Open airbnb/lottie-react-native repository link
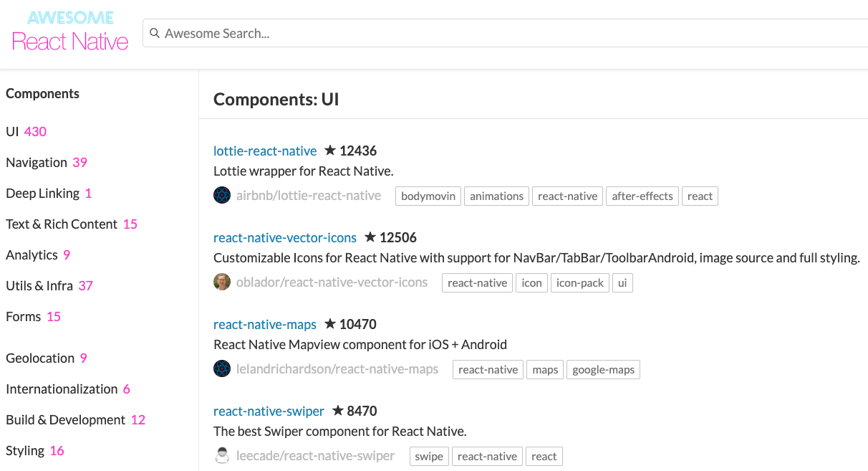Viewport: 868px width, 471px height. (309, 196)
